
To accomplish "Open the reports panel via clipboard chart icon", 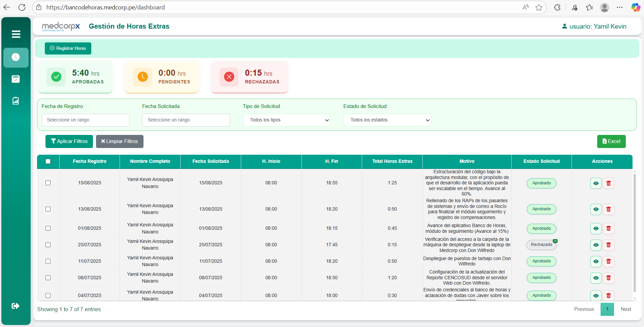I will [x=15, y=101].
